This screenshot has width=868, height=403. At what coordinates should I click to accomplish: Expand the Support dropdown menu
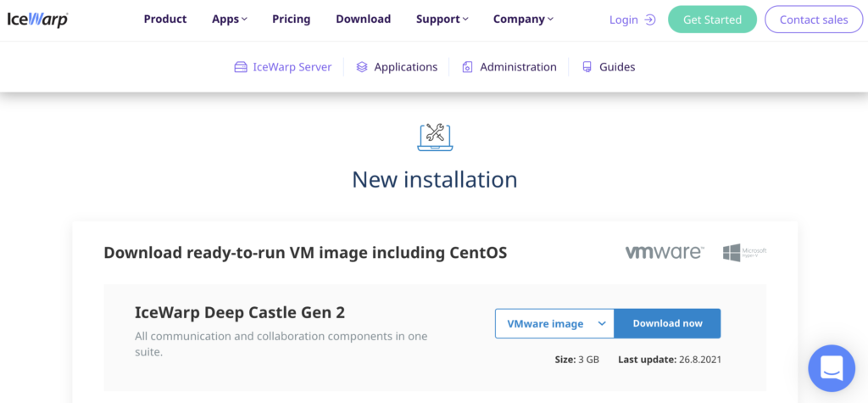442,19
